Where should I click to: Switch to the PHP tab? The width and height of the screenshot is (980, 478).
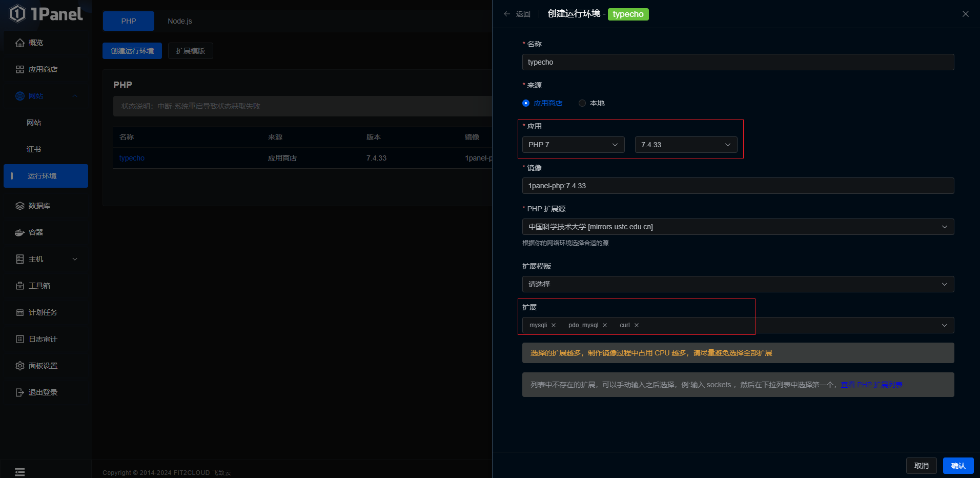[129, 21]
